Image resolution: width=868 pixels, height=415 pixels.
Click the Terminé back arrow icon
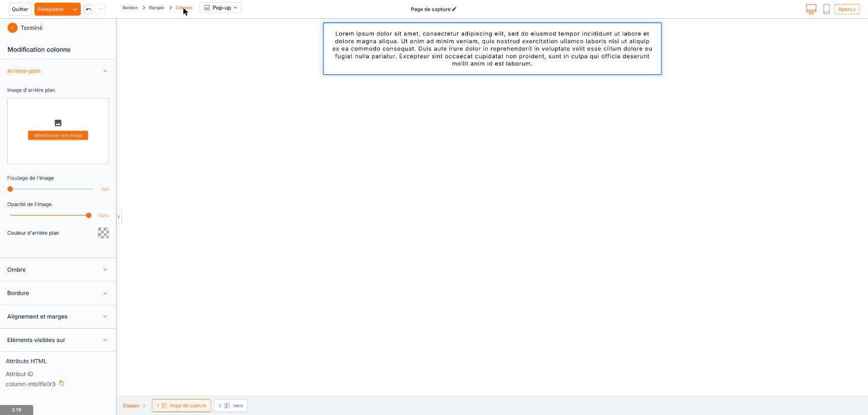pyautogui.click(x=13, y=28)
